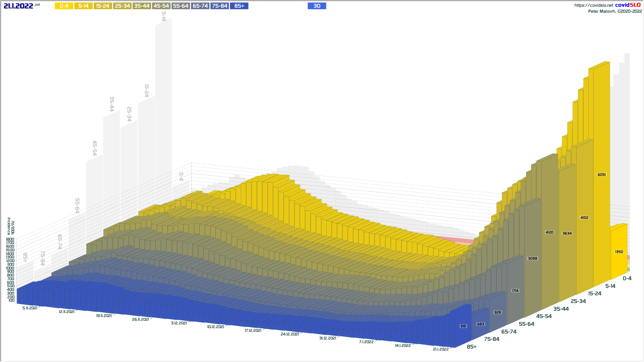Toggle the 45-54 age group button
644x362 pixels.
[x=161, y=6]
